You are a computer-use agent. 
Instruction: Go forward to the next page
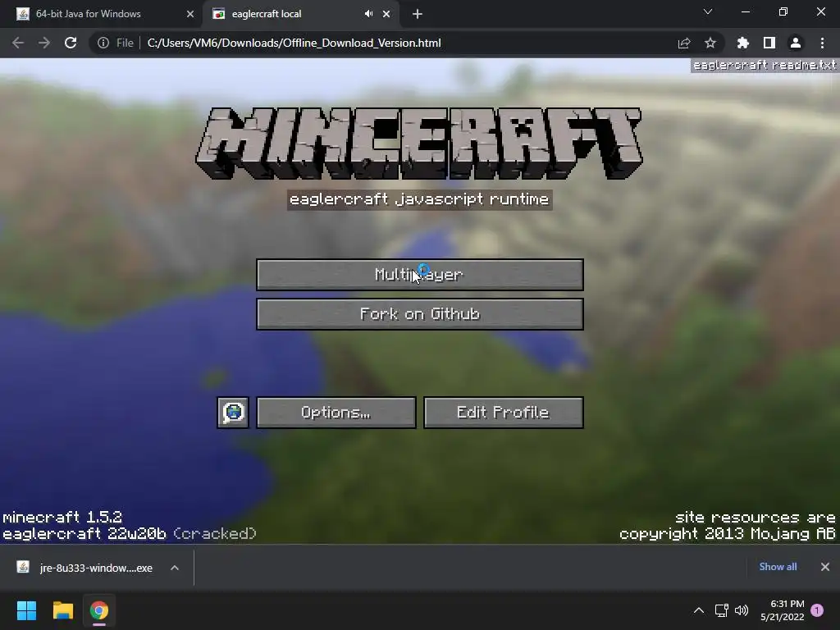[44, 43]
